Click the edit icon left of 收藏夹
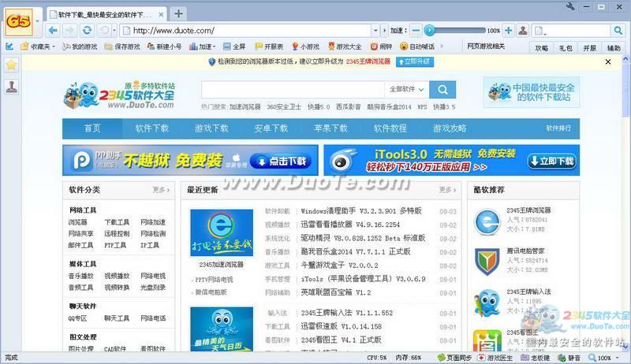631x364 pixels. (x=9, y=46)
